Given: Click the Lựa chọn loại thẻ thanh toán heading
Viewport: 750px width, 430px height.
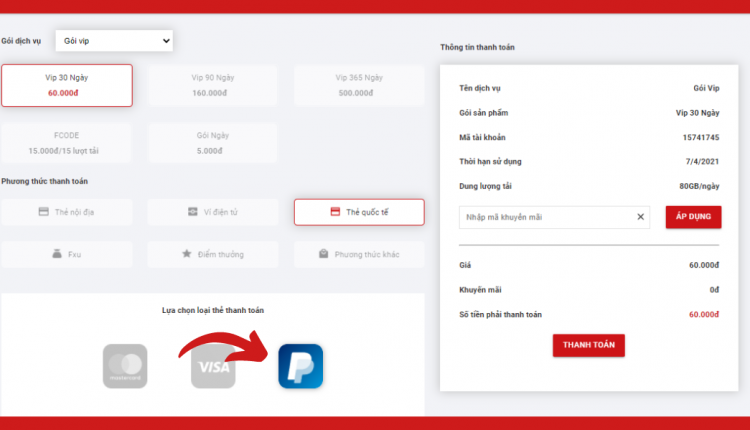Looking at the screenshot, I should click(213, 310).
